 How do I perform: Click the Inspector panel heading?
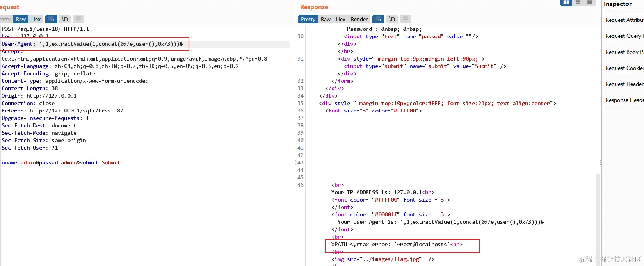tap(617, 4)
